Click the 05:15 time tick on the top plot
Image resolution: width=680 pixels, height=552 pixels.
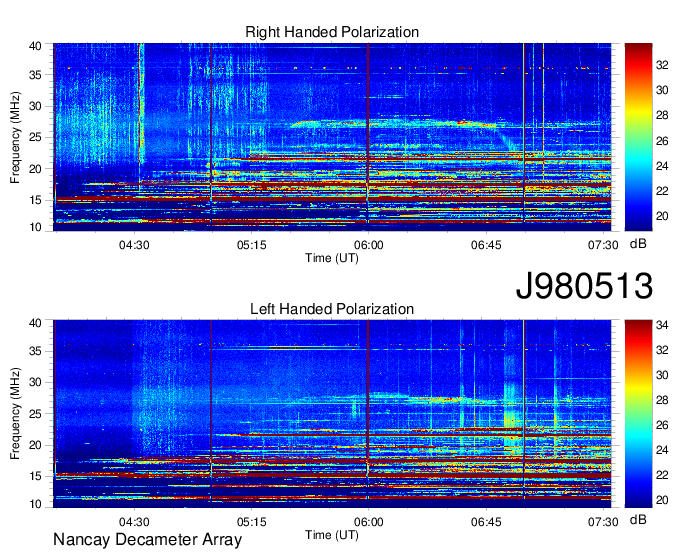click(252, 245)
